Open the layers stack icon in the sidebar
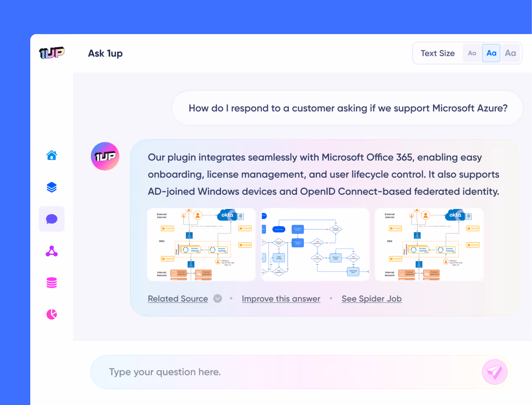Viewport: 532px width, 405px height. tap(51, 187)
